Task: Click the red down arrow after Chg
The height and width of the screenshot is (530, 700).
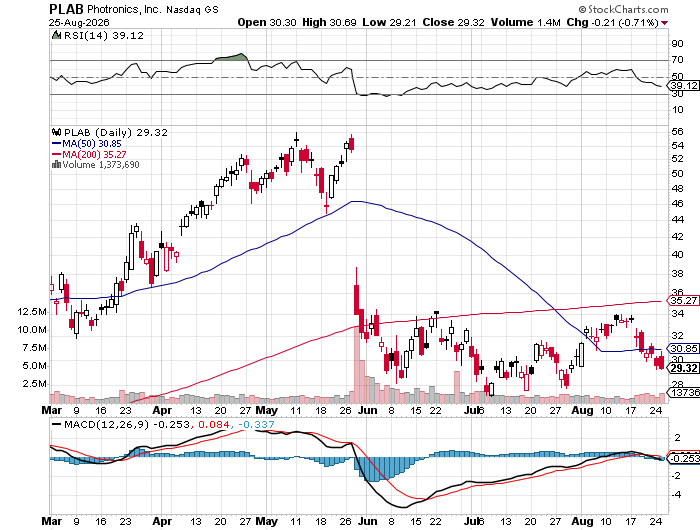Action: 665,23
